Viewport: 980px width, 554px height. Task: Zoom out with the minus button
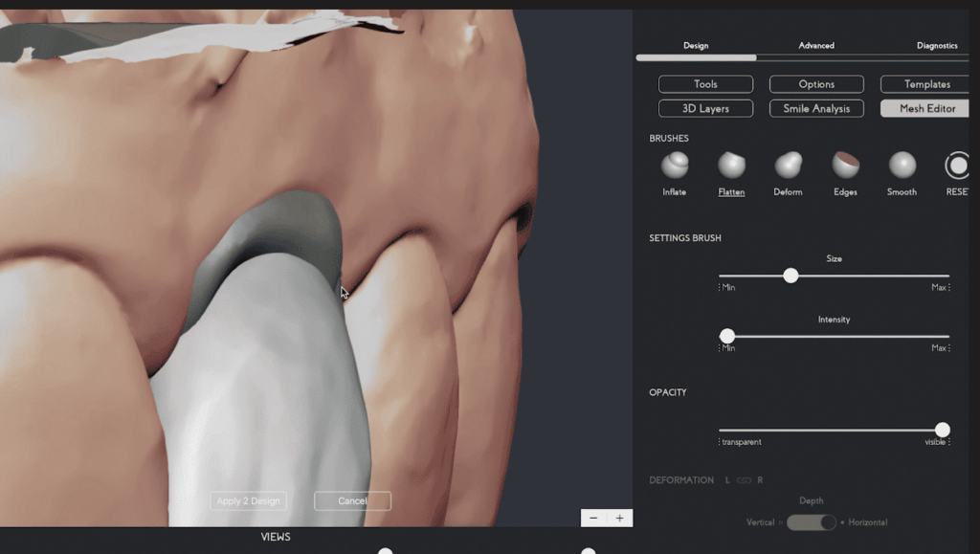[x=593, y=518]
